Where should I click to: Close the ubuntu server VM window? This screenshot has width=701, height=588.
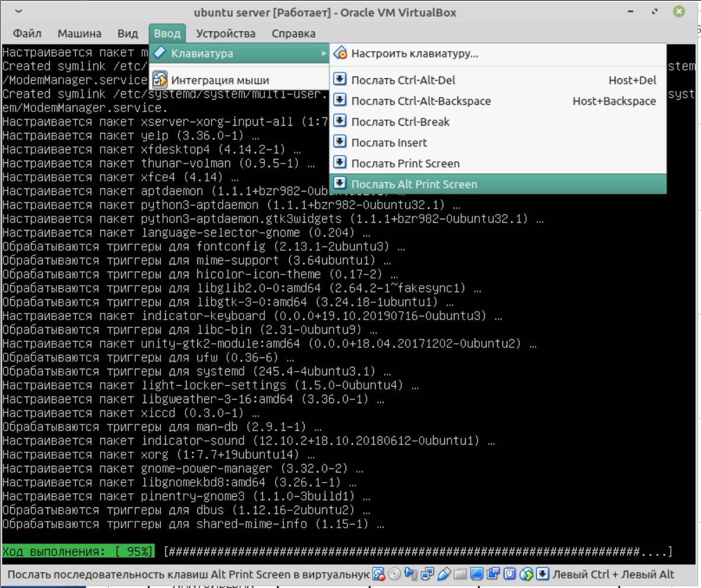tap(678, 12)
